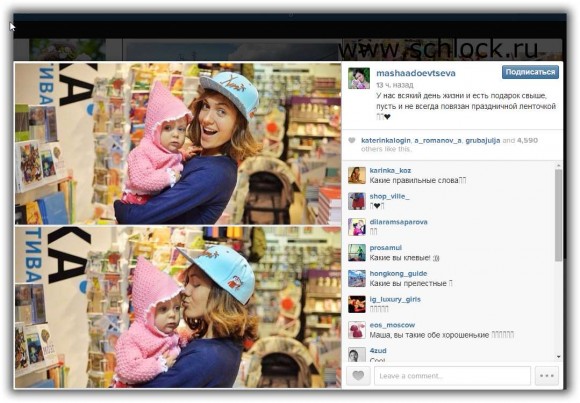Open mashaadoevtseva profile avatar
This screenshot has width=580, height=403.
click(359, 78)
